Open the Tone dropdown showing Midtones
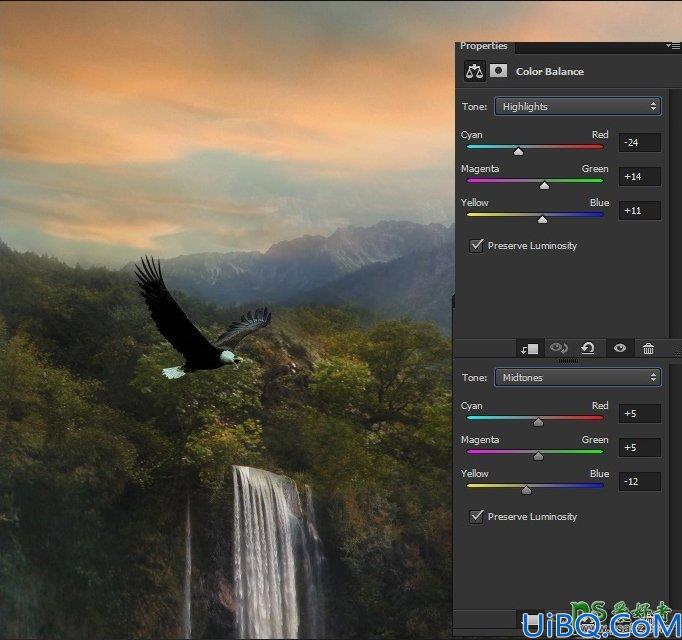The width and height of the screenshot is (682, 640). tap(578, 378)
